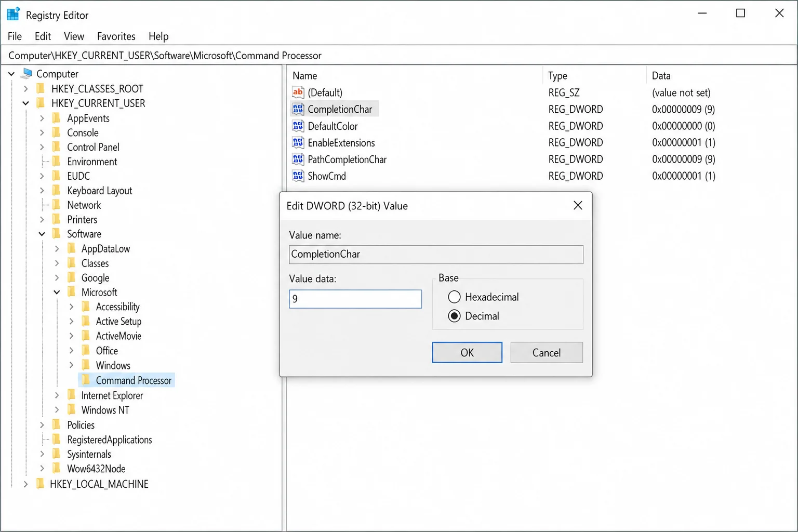
Task: Expand the HKEY_CLASSES_ROOT node
Action: (x=25, y=89)
